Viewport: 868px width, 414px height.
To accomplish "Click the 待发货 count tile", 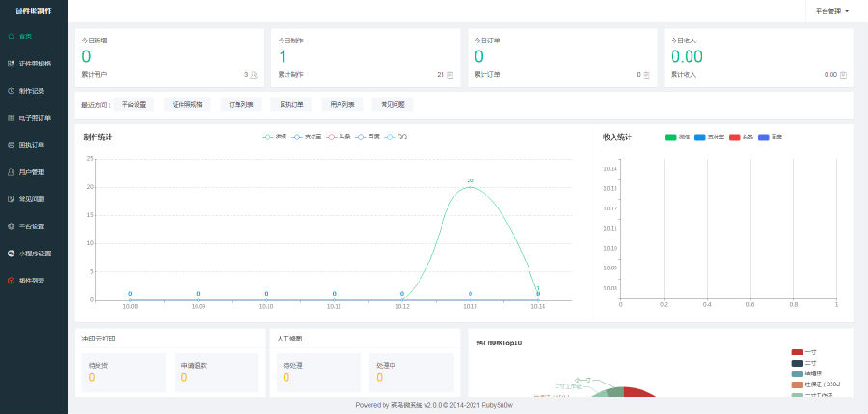I will click(x=122, y=372).
